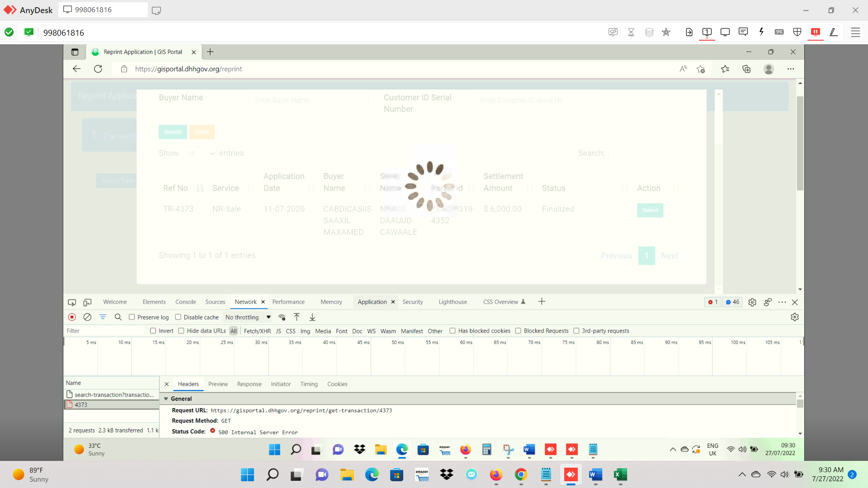868x488 pixels.
Task: Open network conditions wifi gear icon
Action: [x=282, y=317]
